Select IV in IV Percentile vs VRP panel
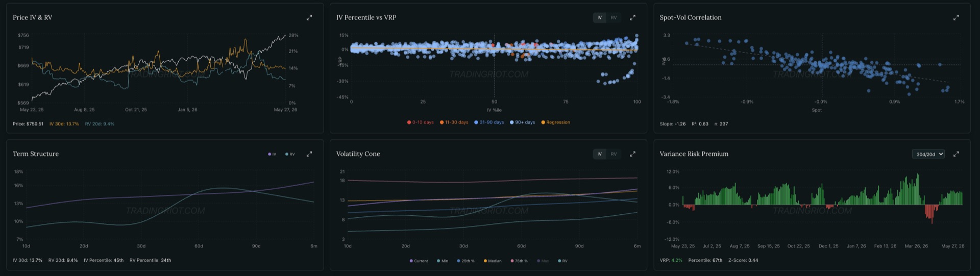 pyautogui.click(x=599, y=17)
